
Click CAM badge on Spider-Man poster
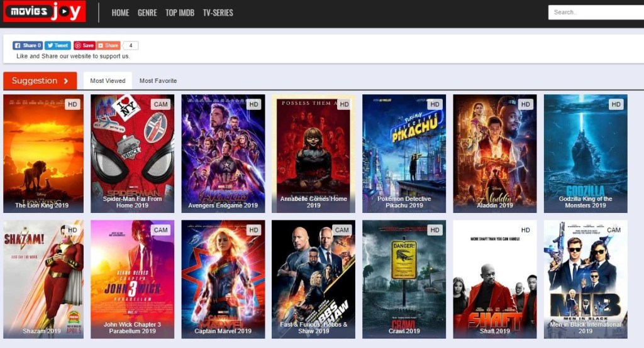160,104
